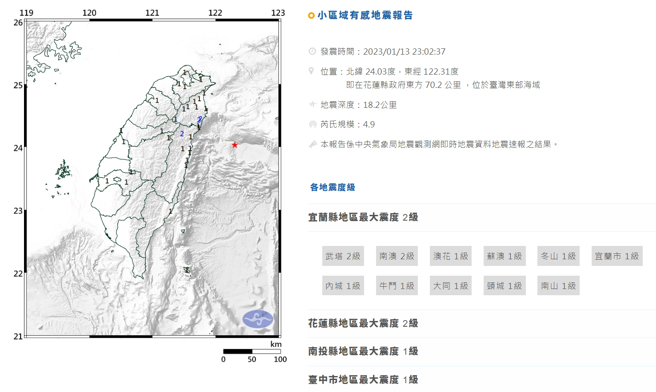
Task: Click the km scale bar below the map
Action: [x=252, y=351]
